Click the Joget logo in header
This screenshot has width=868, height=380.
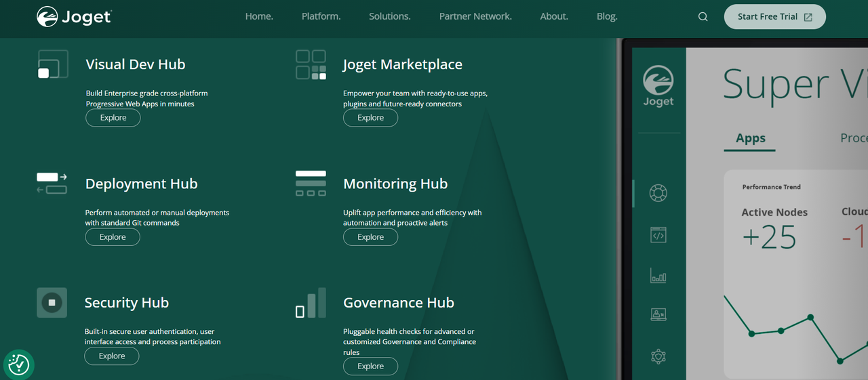click(x=74, y=17)
